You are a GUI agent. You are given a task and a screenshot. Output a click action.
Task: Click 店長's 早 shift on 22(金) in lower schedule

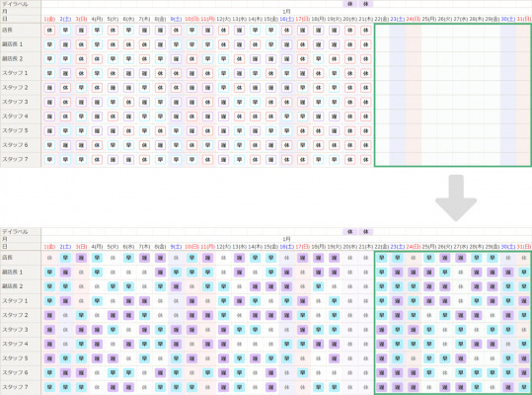click(382, 258)
